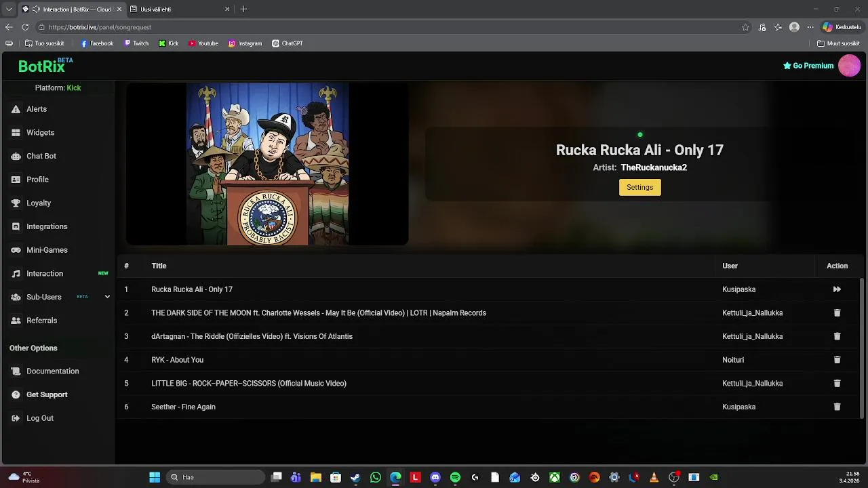Open the Instagram bookmark
Screen dimensions: 868x488
tap(245, 43)
